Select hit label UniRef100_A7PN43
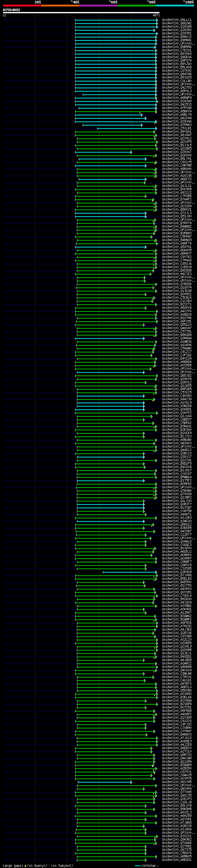 [x=176, y=125]
